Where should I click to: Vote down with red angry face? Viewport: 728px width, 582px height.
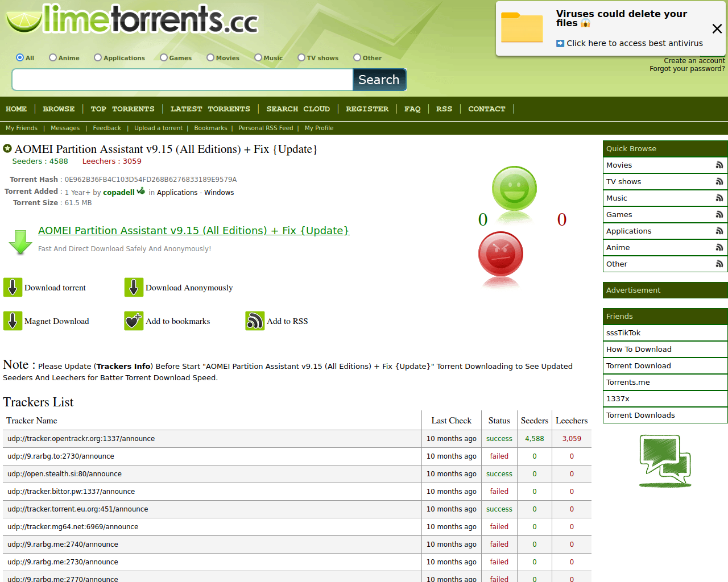[x=500, y=253]
